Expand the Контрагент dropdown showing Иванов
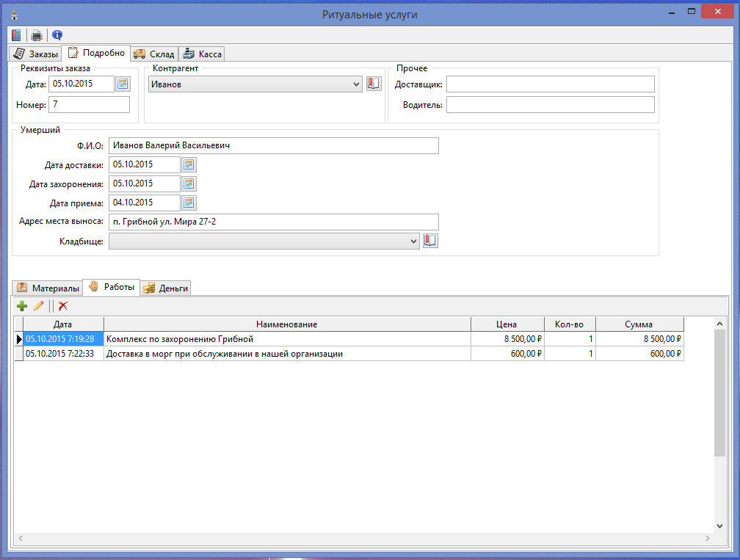The width and height of the screenshot is (740, 560). point(356,84)
